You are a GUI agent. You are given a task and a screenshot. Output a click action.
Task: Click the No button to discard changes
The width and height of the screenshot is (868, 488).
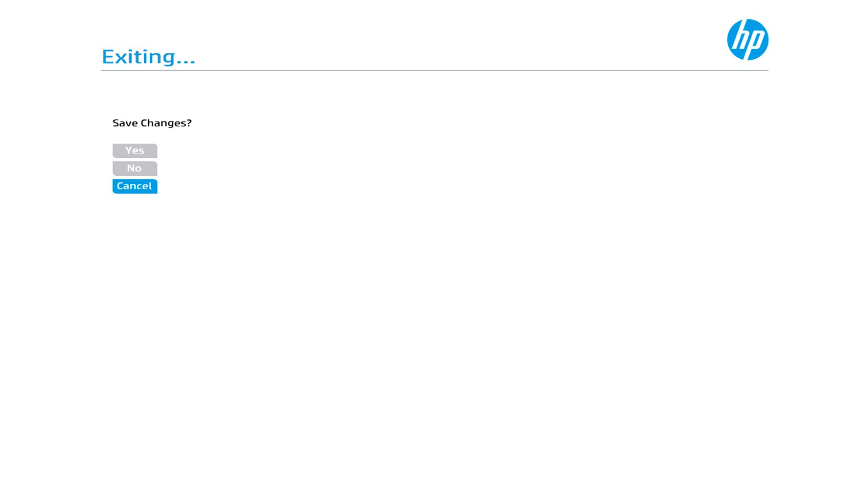[x=135, y=168]
